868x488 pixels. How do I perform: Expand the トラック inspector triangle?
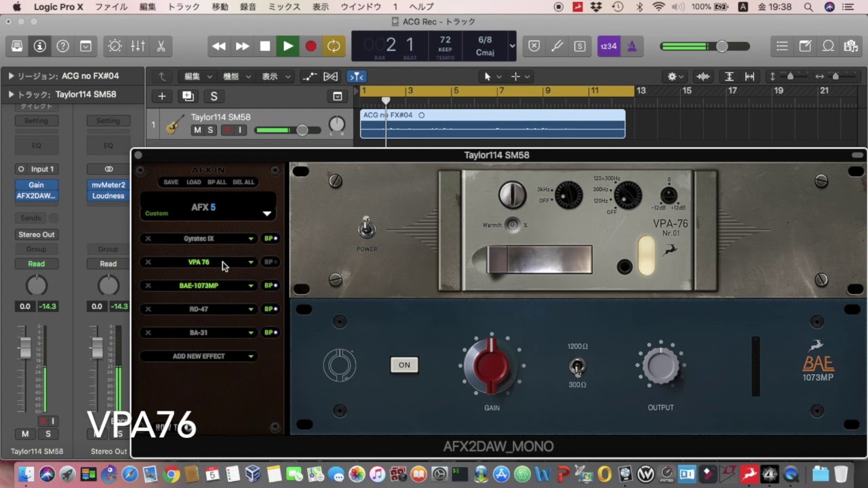pos(12,95)
